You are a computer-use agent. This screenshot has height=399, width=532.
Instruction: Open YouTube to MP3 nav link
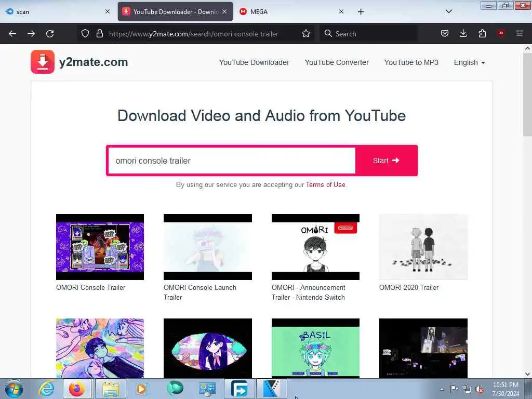tap(411, 62)
